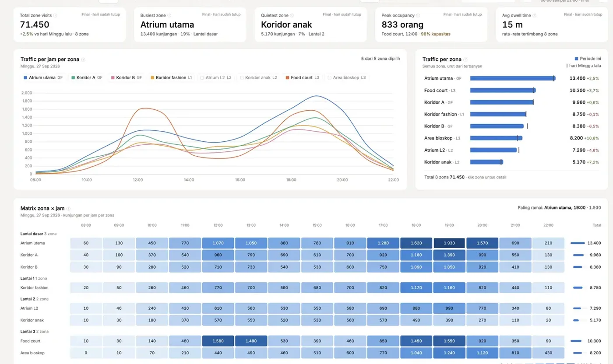Click Periode ini blue legend swatch
The height and width of the screenshot is (364, 613).
point(576,59)
